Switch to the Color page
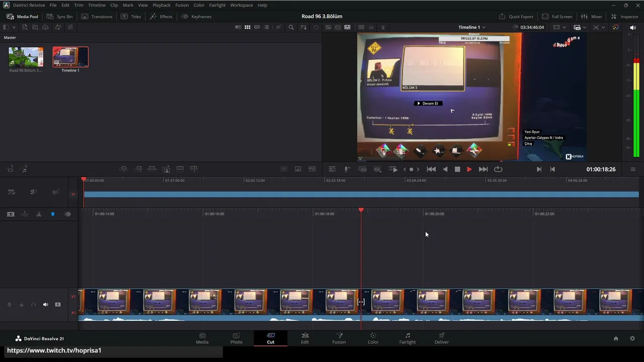 373,338
